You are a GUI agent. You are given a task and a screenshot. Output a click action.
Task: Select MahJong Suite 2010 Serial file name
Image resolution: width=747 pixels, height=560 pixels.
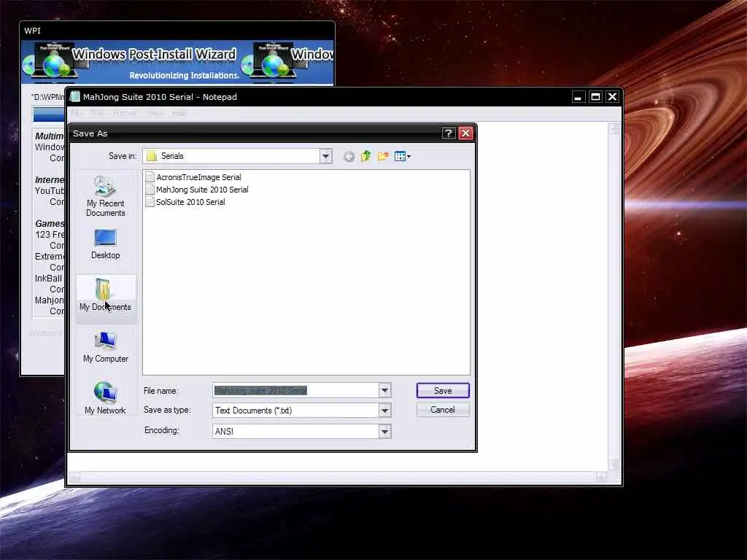202,190
